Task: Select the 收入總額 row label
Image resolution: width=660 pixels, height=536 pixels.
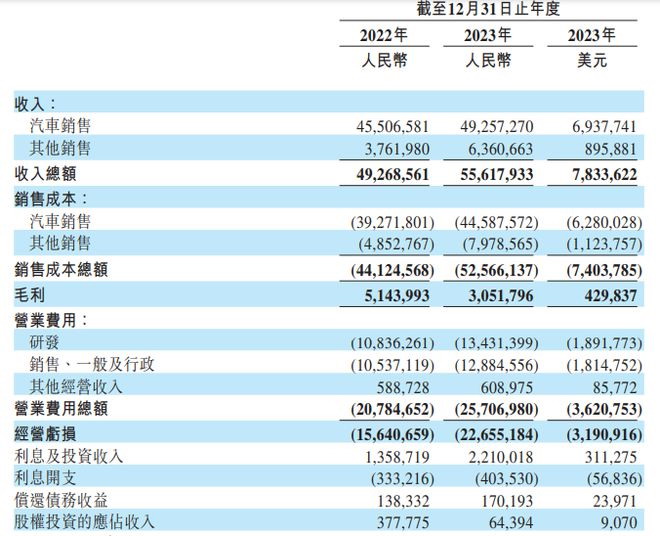Action: click(x=46, y=174)
